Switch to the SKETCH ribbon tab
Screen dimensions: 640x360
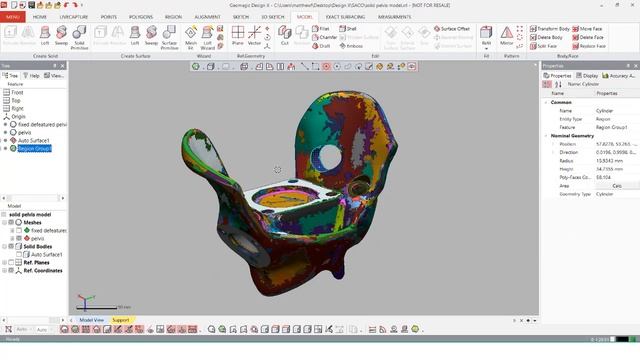click(x=241, y=17)
